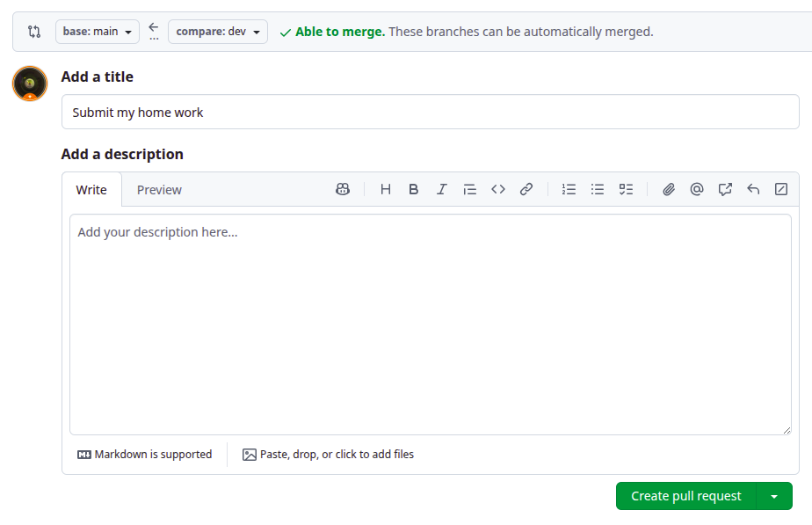The width and height of the screenshot is (812, 525).
Task: Expand the Create pull request options arrow
Action: 774,495
